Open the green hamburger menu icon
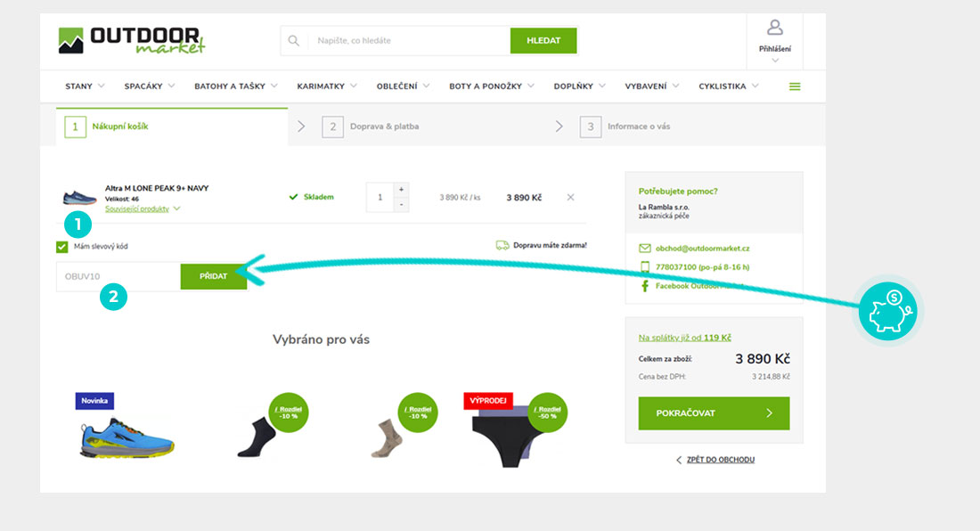 (795, 86)
